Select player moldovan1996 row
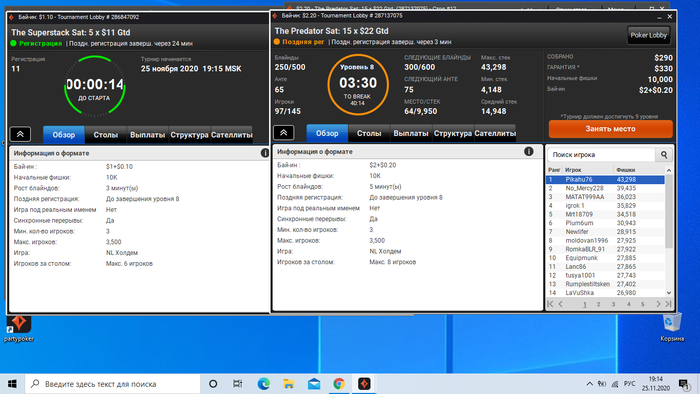Screen dimensions: 700x394 [605, 241]
